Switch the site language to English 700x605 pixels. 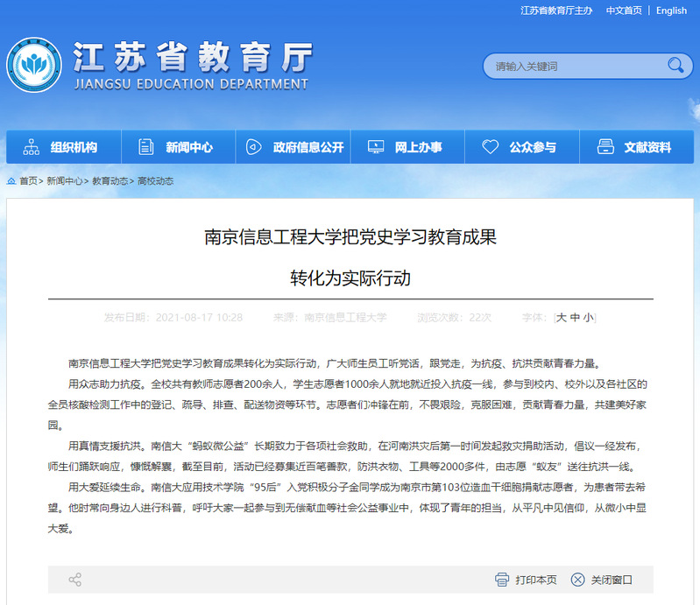pos(671,11)
